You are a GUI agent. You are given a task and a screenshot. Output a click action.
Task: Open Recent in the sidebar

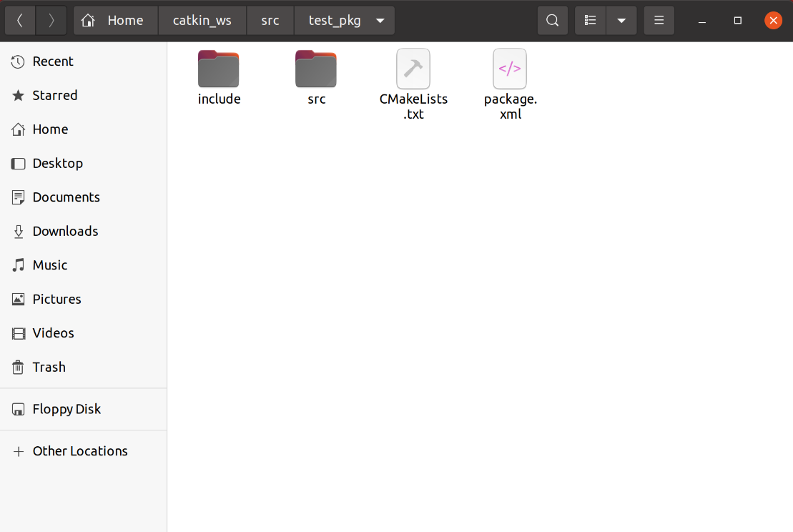(x=84, y=61)
